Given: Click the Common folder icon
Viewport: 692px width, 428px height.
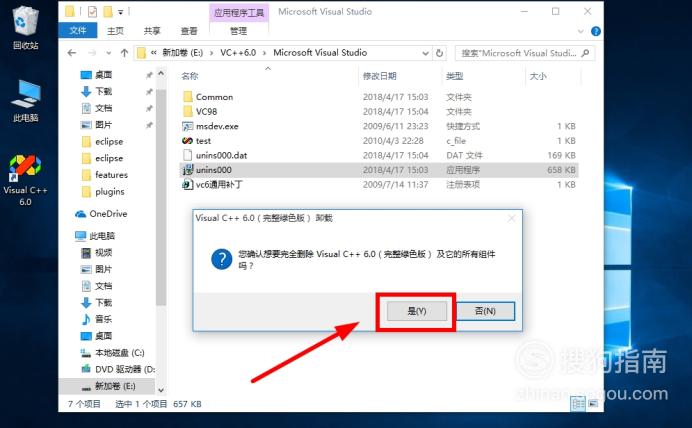Looking at the screenshot, I should (188, 97).
